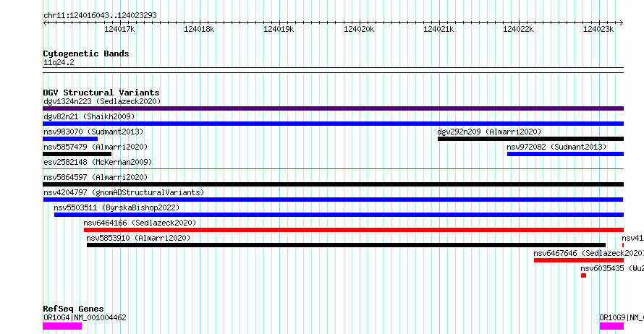The height and width of the screenshot is (334, 644).
Task: Open nsv5853910 (Almarri2020) label
Action: point(138,238)
